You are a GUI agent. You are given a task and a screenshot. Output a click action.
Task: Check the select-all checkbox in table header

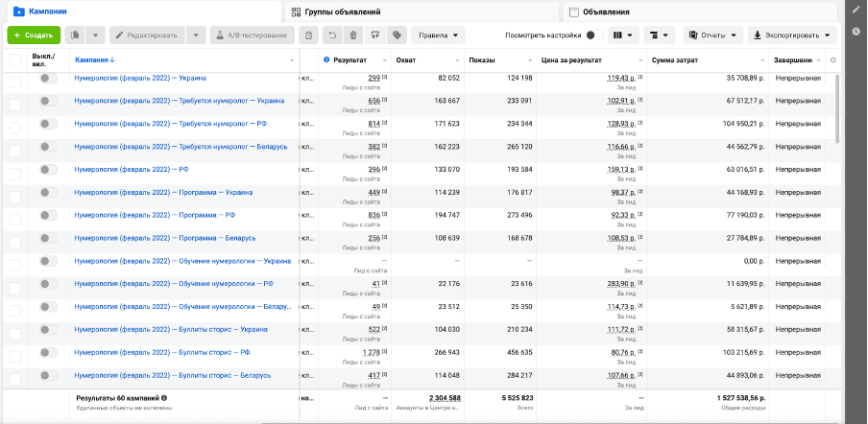pos(14,60)
